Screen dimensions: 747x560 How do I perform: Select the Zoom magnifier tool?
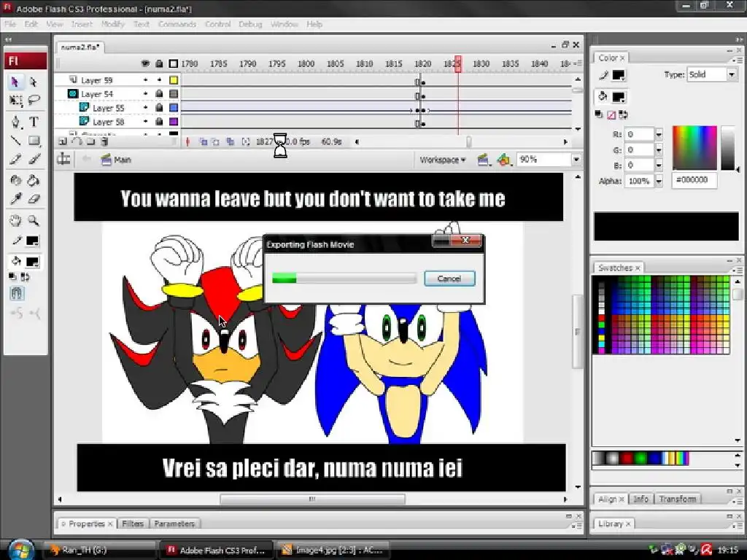pyautogui.click(x=34, y=220)
